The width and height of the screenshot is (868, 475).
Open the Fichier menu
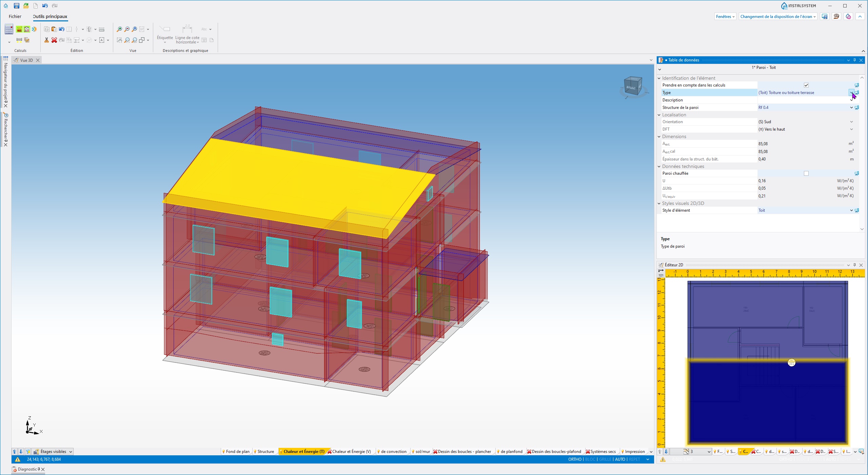pyautogui.click(x=15, y=16)
